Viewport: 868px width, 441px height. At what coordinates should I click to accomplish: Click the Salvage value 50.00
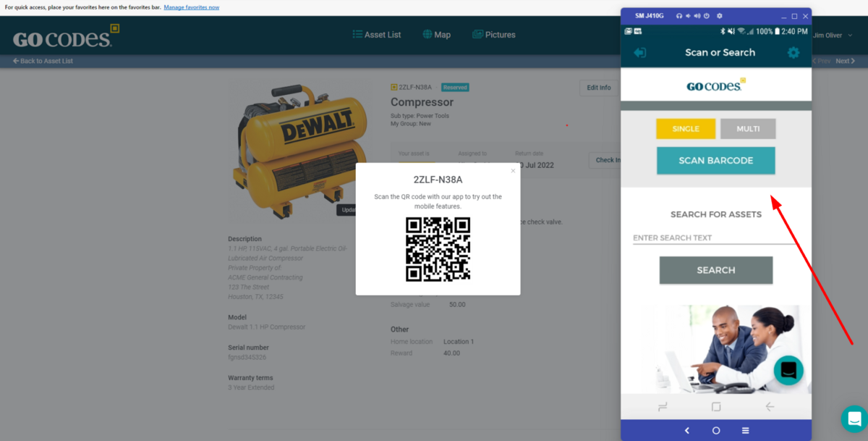[x=457, y=305]
